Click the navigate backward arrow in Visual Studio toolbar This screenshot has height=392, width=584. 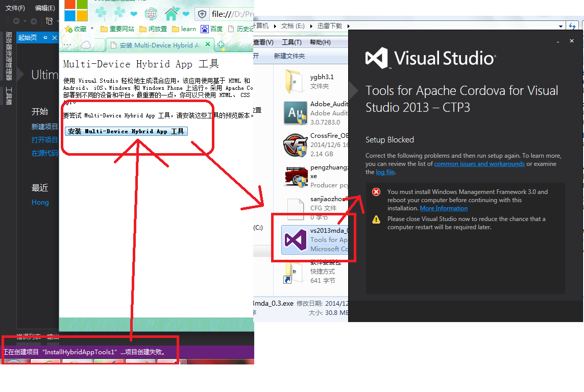16,21
